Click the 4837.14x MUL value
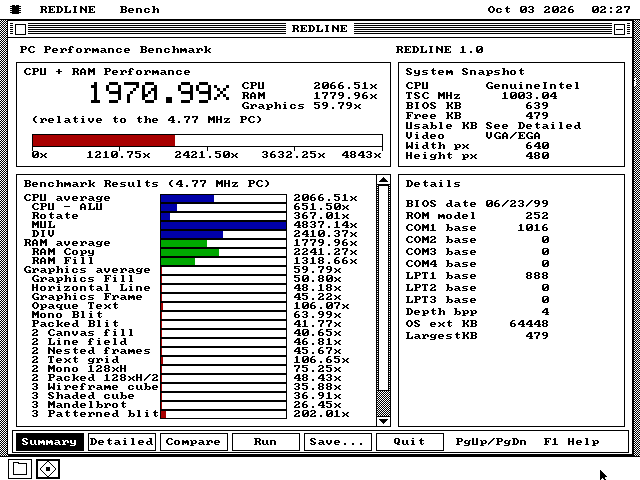The image size is (640, 480). tap(325, 225)
